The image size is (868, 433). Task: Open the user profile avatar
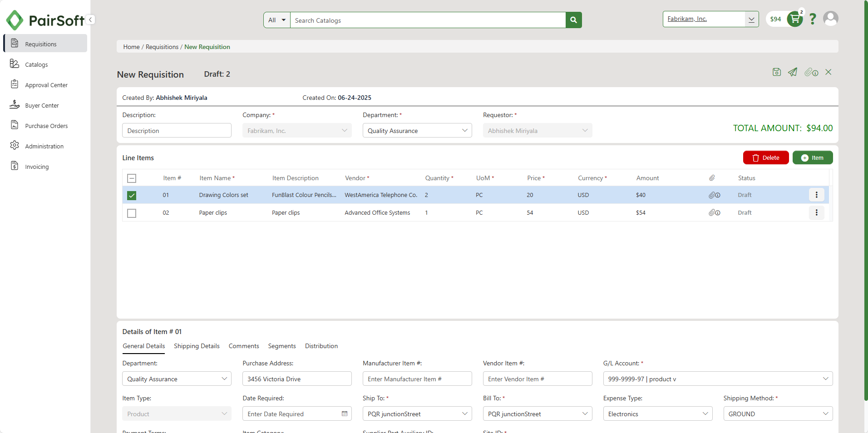pyautogui.click(x=831, y=19)
